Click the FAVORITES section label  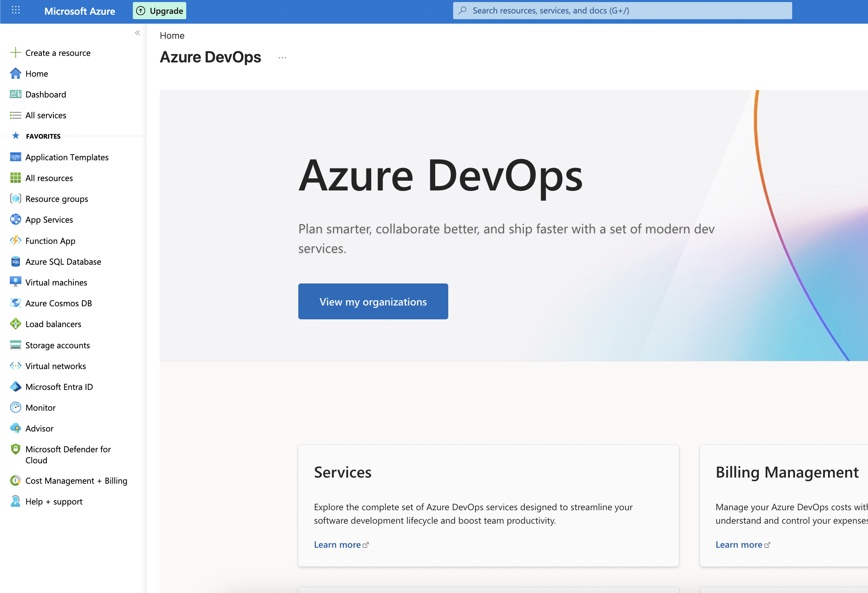pyautogui.click(x=43, y=136)
